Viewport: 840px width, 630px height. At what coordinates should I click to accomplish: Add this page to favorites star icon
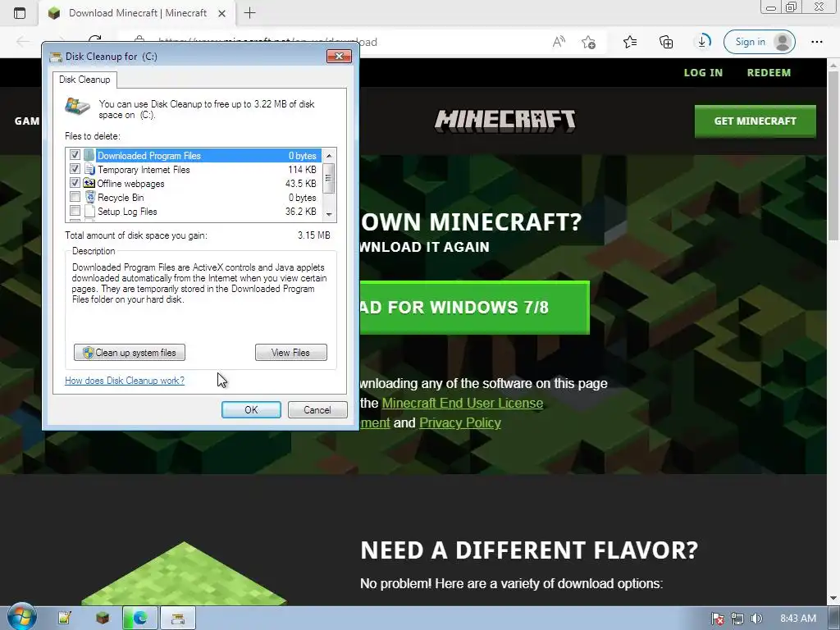(x=589, y=42)
